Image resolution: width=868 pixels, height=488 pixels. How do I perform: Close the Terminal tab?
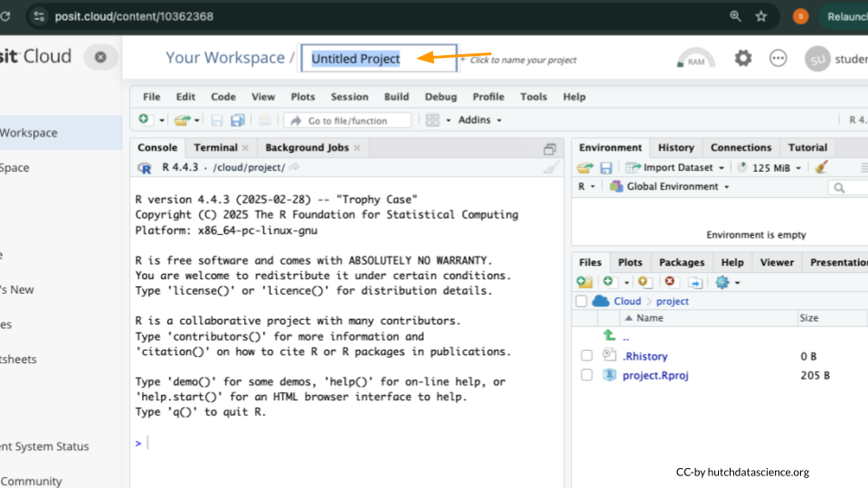point(245,147)
